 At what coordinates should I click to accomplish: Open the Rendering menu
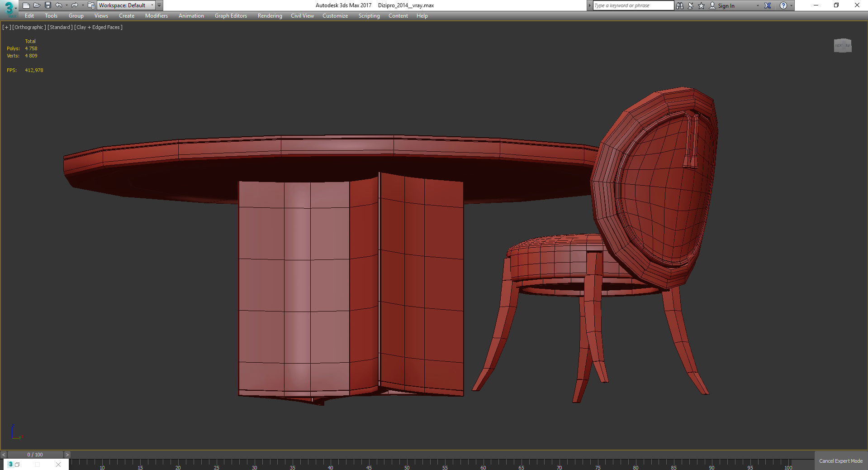270,16
